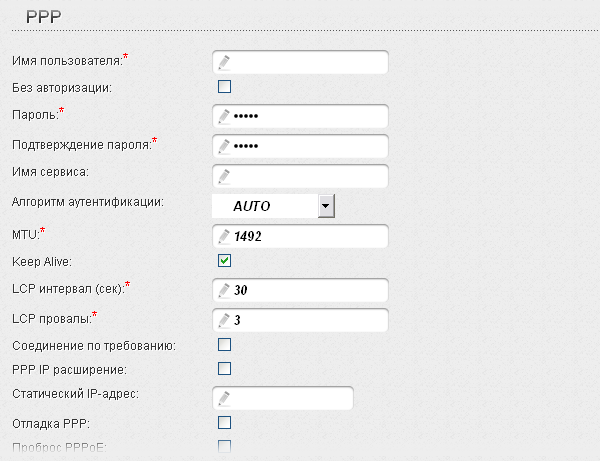
Task: Click the pencil icon in the password field
Action: [x=224, y=116]
